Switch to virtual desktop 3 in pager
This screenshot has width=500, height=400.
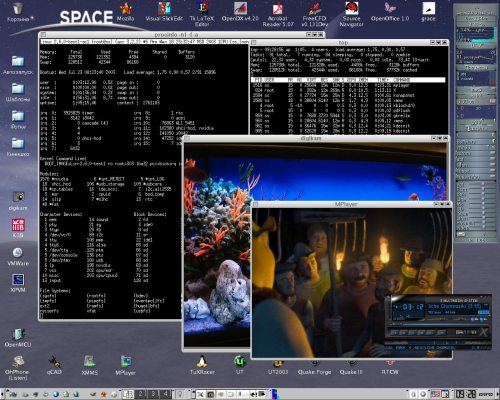153,394
